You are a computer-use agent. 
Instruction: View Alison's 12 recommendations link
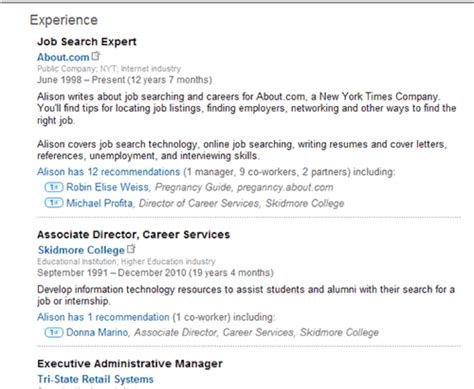tap(108, 172)
